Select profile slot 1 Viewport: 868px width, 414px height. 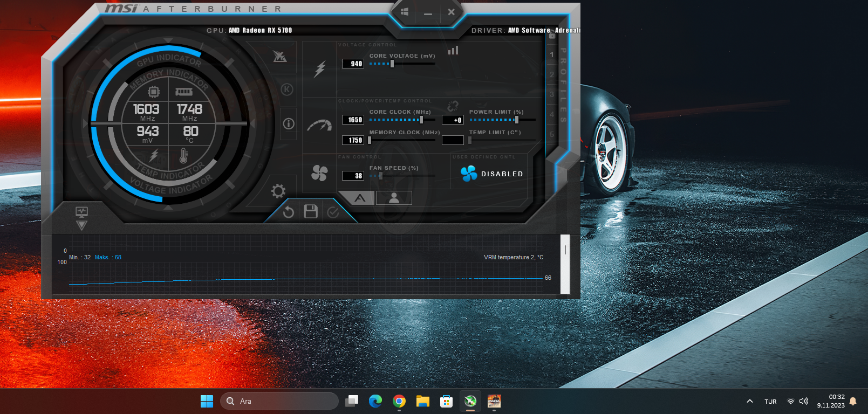552,54
